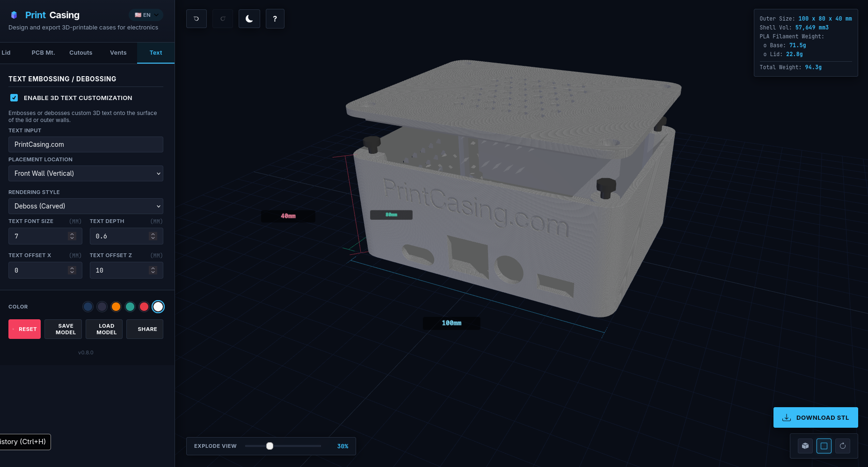Select the teal green color swatch

[130, 307]
